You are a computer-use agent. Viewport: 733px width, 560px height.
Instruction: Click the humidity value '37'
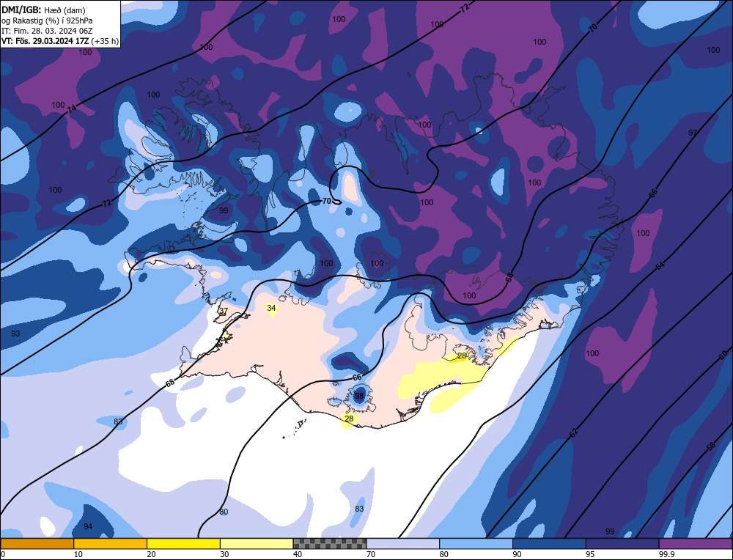click(x=224, y=311)
